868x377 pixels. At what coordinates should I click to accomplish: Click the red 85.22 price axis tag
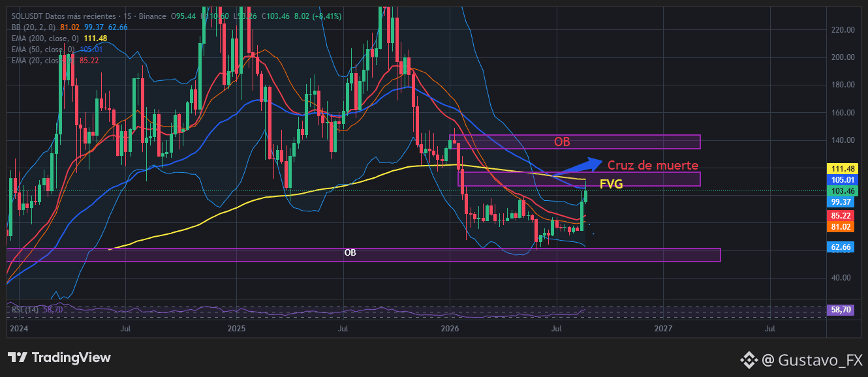coord(841,215)
